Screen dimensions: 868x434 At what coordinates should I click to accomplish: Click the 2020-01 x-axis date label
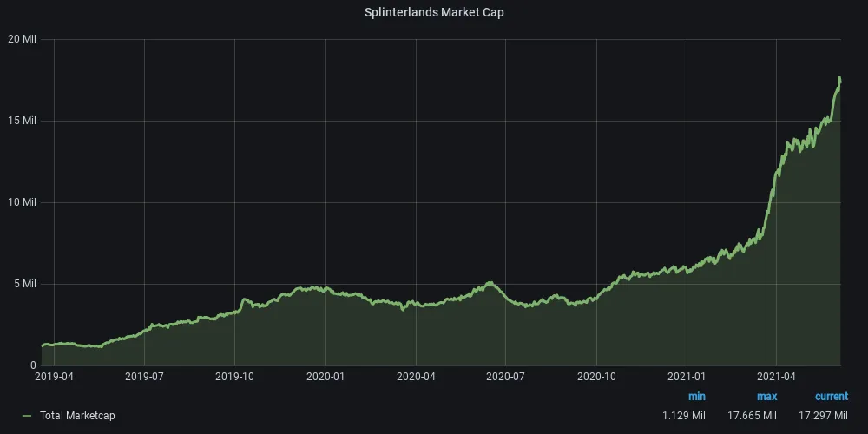point(325,377)
